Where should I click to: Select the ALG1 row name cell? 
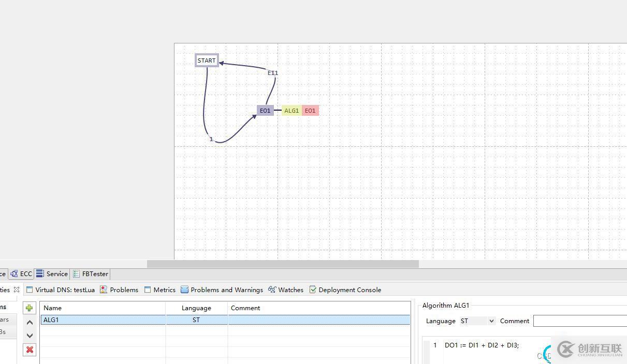[x=103, y=320]
